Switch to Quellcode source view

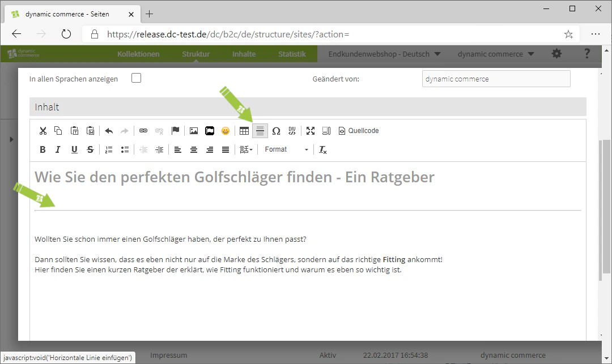(x=359, y=131)
